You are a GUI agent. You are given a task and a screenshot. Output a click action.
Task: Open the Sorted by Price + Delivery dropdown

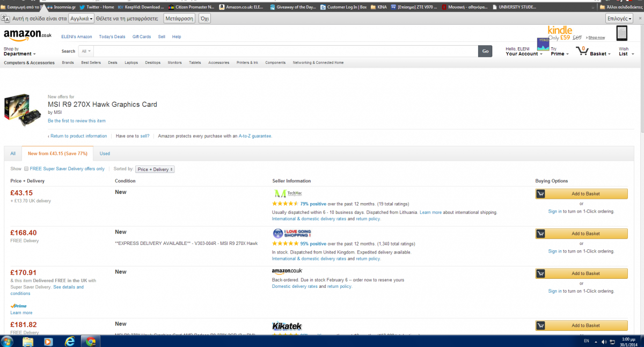(155, 169)
